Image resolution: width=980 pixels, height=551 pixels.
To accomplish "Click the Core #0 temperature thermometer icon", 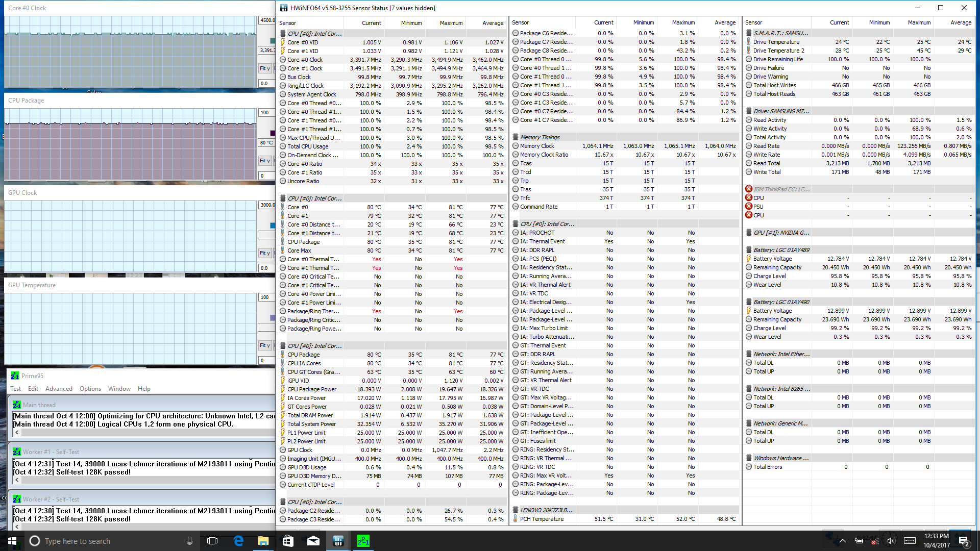I will click(282, 207).
